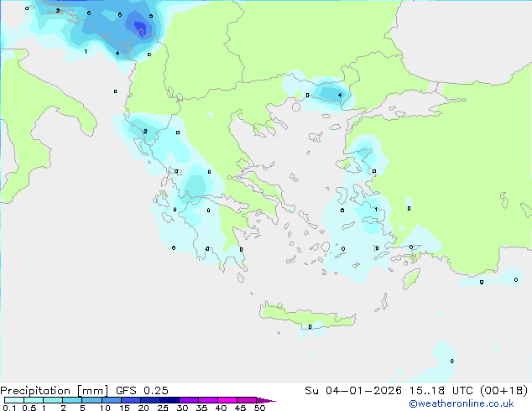Click the value marker 1 near the Turkish Aegean coast

pos(375,209)
